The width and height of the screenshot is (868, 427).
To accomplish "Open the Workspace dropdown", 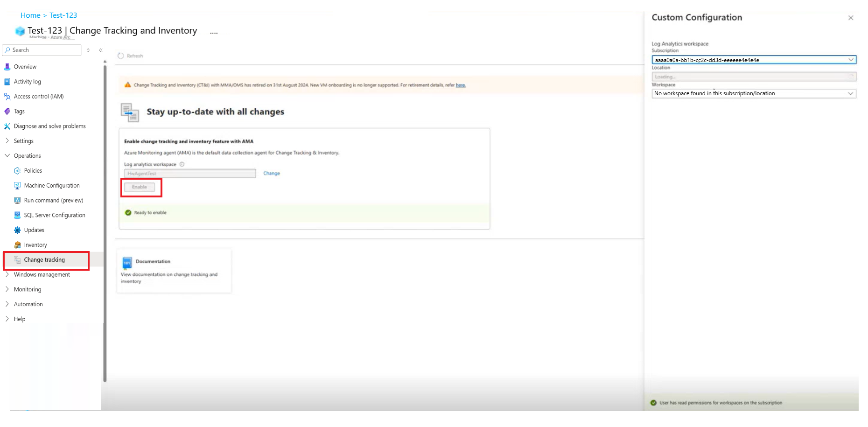I will 754,93.
